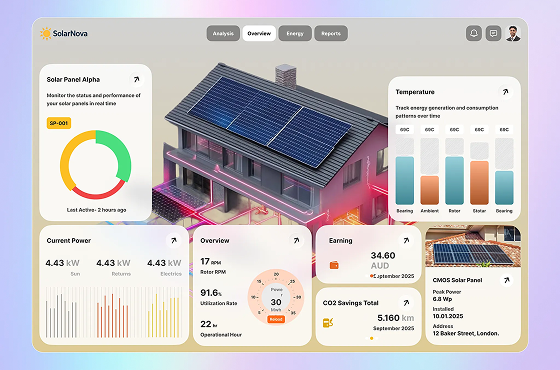Screen dimensions: 560x370
Task: Click the Stator temperature bar
Action: 479,182
